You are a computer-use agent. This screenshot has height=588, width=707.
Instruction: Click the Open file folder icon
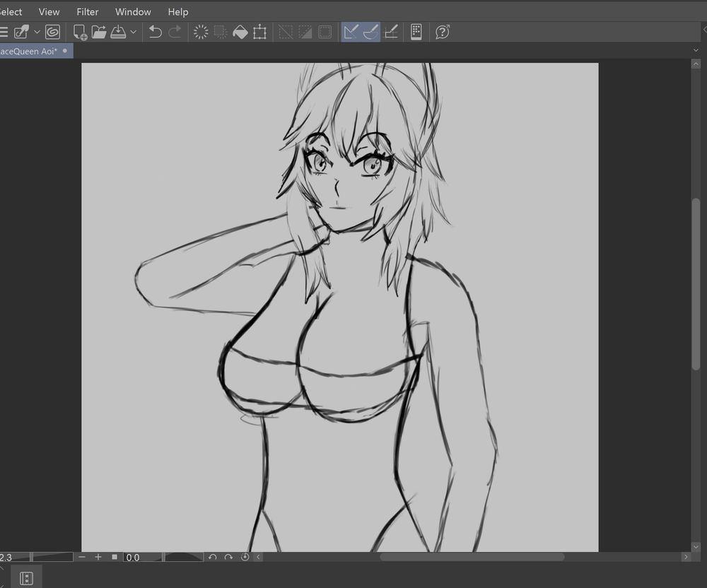coord(99,32)
